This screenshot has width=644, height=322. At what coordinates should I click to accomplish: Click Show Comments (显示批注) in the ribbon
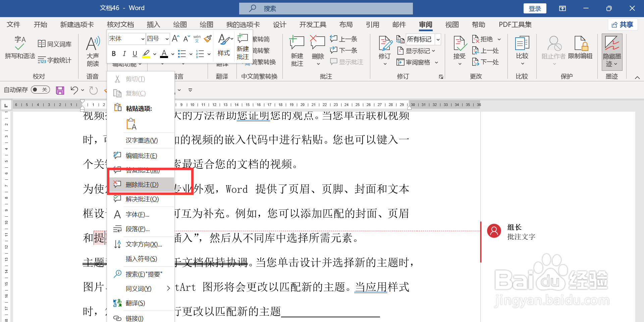point(347,62)
